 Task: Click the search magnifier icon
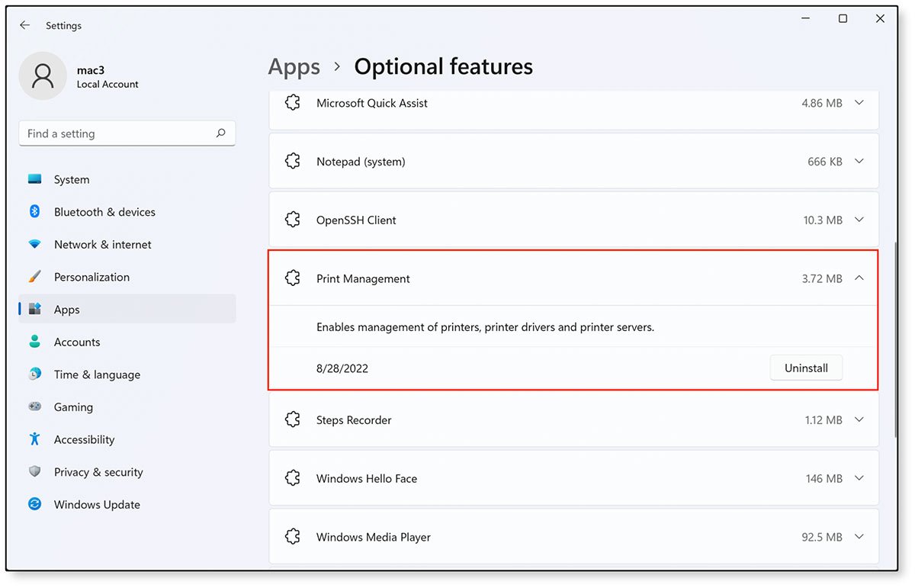(x=220, y=133)
